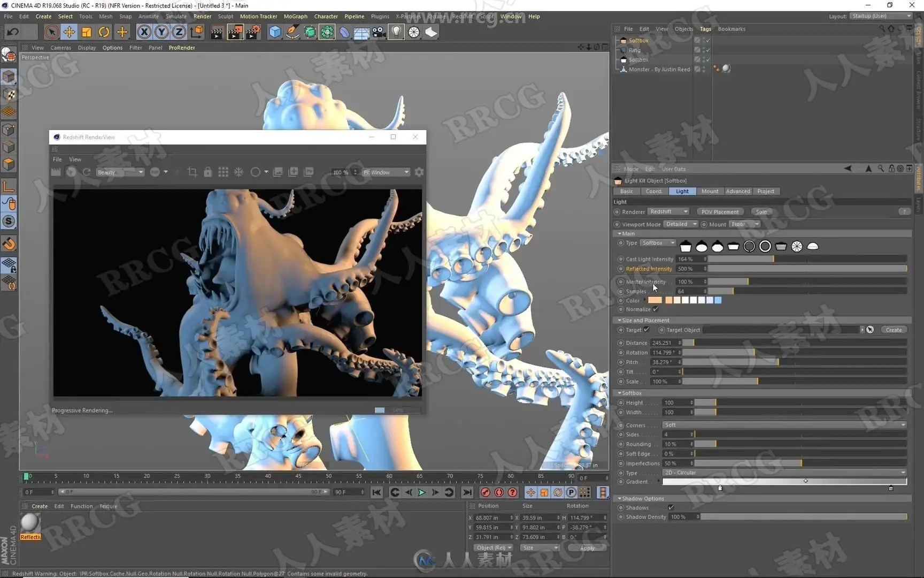
Task: Open the gradient Type 2D - Circular dropdown
Action: coord(784,473)
